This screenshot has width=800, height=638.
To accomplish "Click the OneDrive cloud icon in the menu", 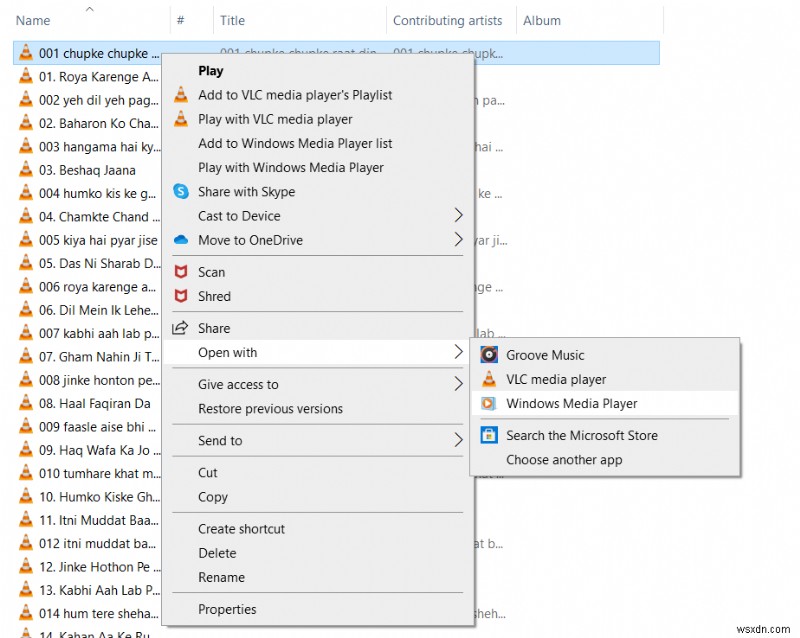I will coord(182,240).
